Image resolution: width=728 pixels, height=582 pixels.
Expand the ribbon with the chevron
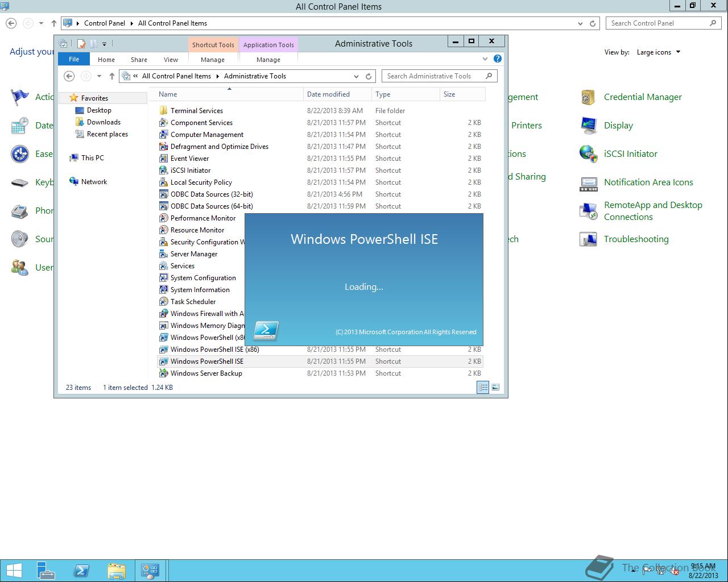[485, 59]
